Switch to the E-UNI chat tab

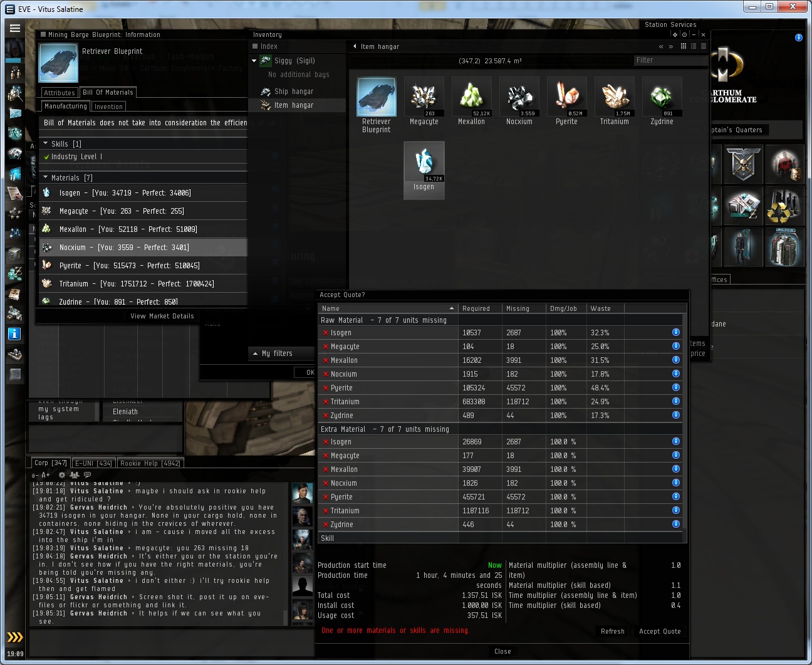coord(93,463)
